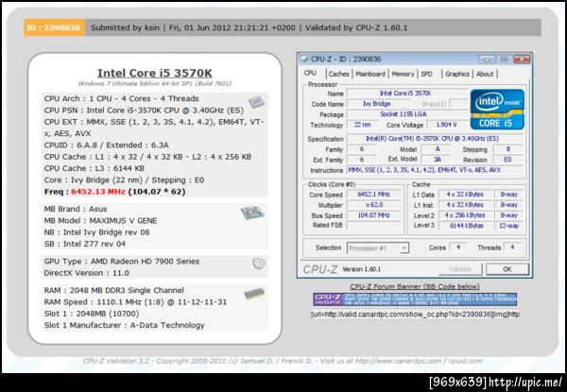The image size is (567, 392).
Task: Click the Level 3 value 6144 KBytes
Action: tap(465, 226)
